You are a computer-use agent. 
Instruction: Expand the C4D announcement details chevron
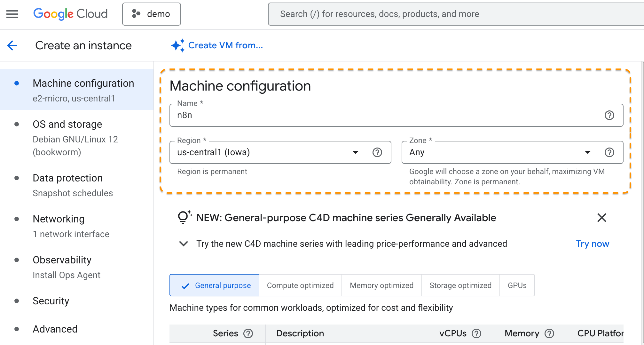184,244
